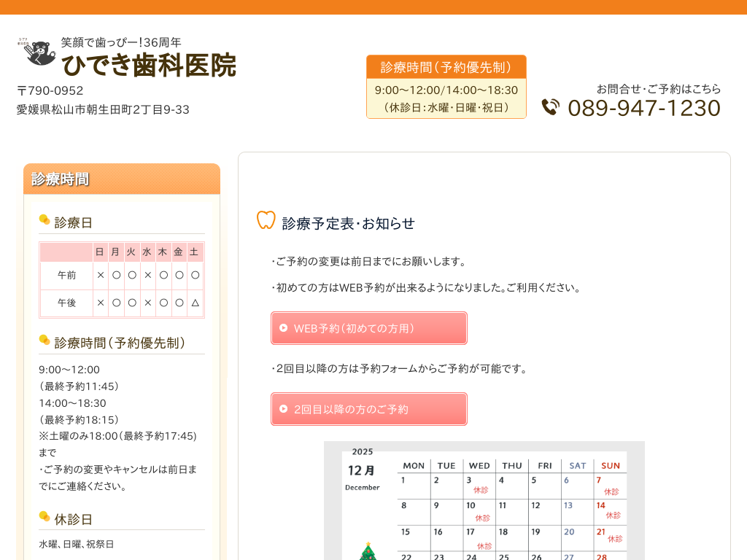
Task: Click the Christmas tree icon on calendar
Action: coord(367,551)
